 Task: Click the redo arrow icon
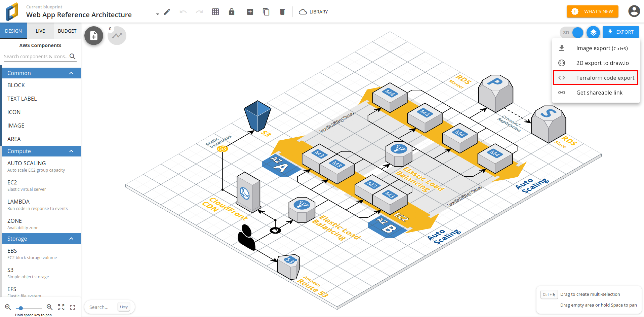coord(199,11)
